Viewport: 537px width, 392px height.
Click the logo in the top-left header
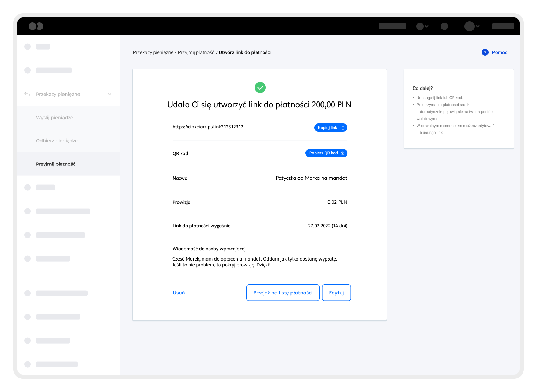coord(36,26)
